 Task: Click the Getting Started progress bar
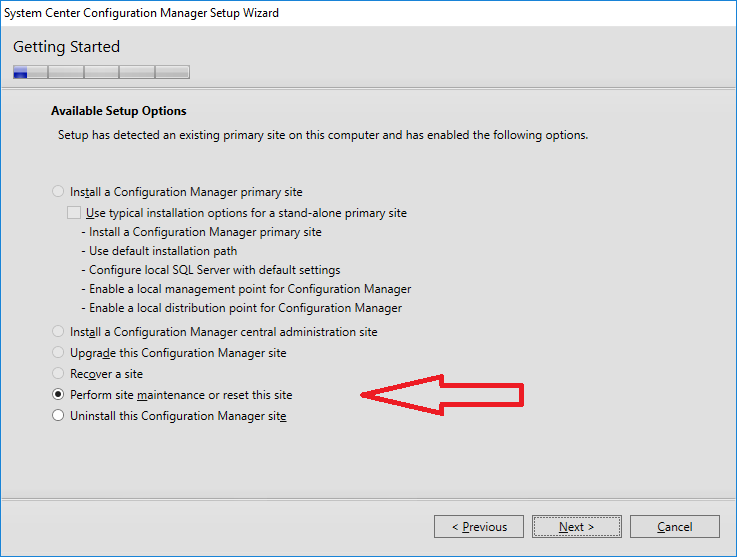pyautogui.click(x=102, y=72)
